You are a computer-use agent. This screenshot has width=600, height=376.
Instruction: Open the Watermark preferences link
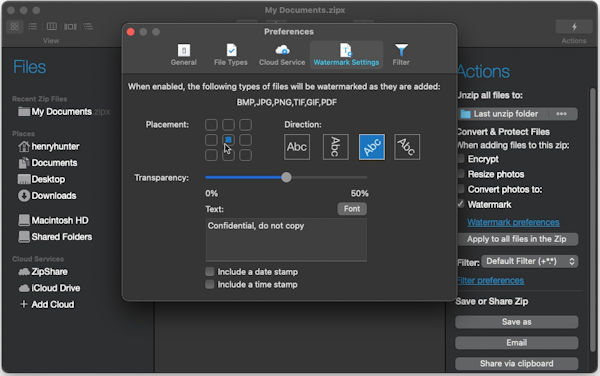[513, 223]
